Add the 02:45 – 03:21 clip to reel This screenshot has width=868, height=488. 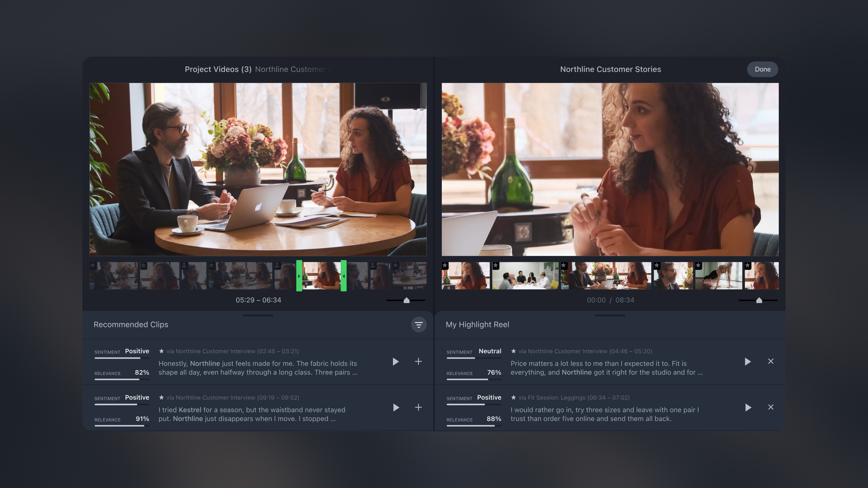(418, 361)
